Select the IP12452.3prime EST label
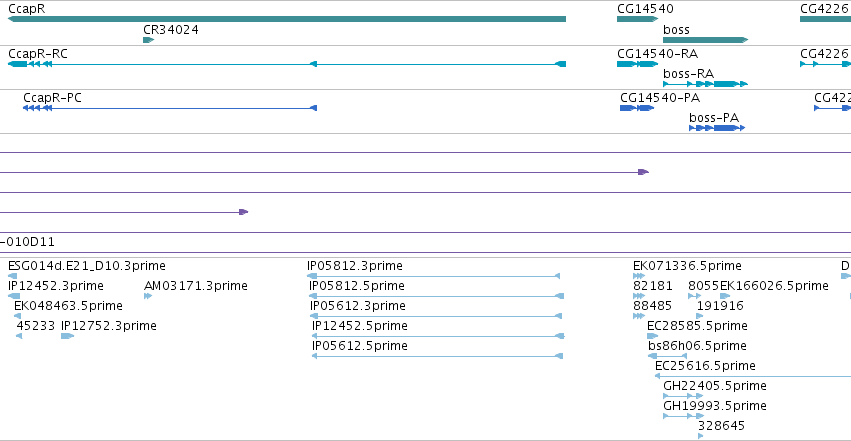Image resolution: width=851 pixels, height=441 pixels. [56, 286]
